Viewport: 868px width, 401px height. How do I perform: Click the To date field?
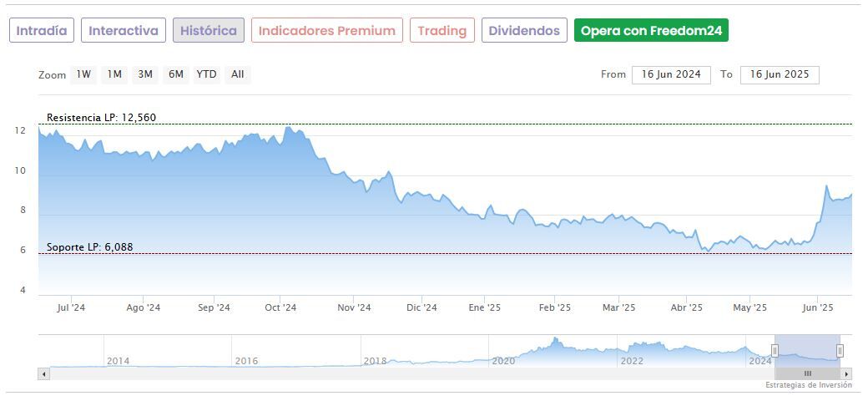point(780,74)
